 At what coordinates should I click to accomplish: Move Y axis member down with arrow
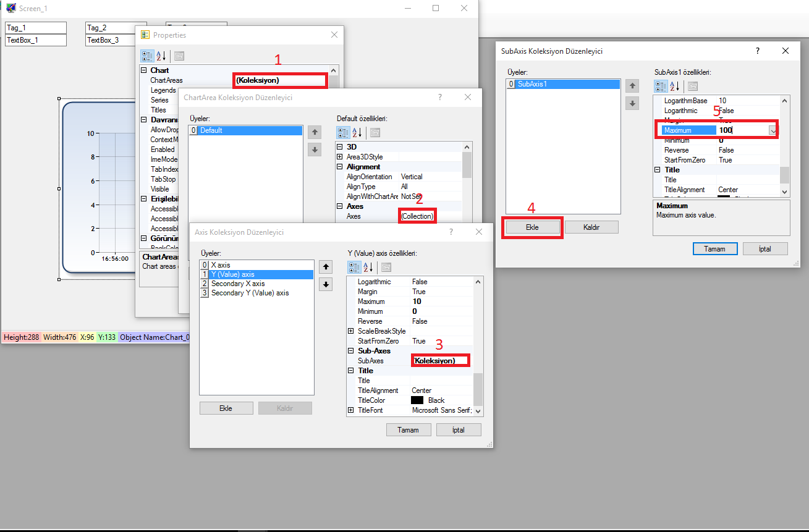(326, 284)
